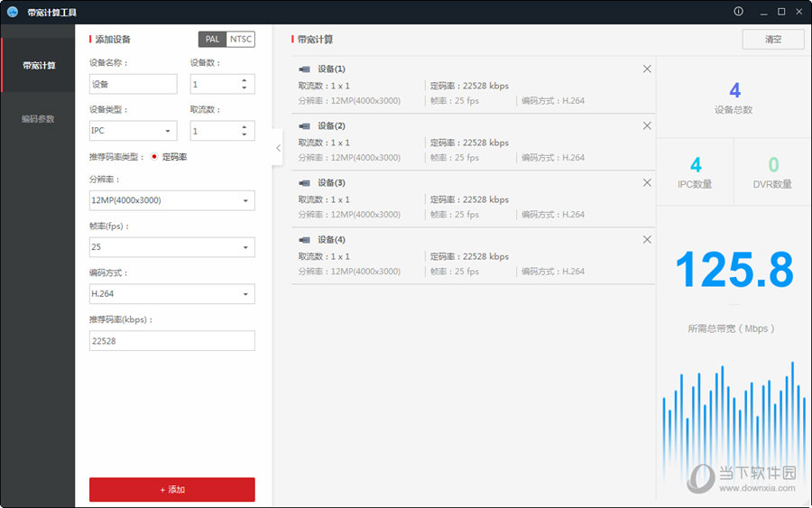Switch video standard to PAL
Image resolution: width=812 pixels, height=508 pixels.
tap(213, 40)
